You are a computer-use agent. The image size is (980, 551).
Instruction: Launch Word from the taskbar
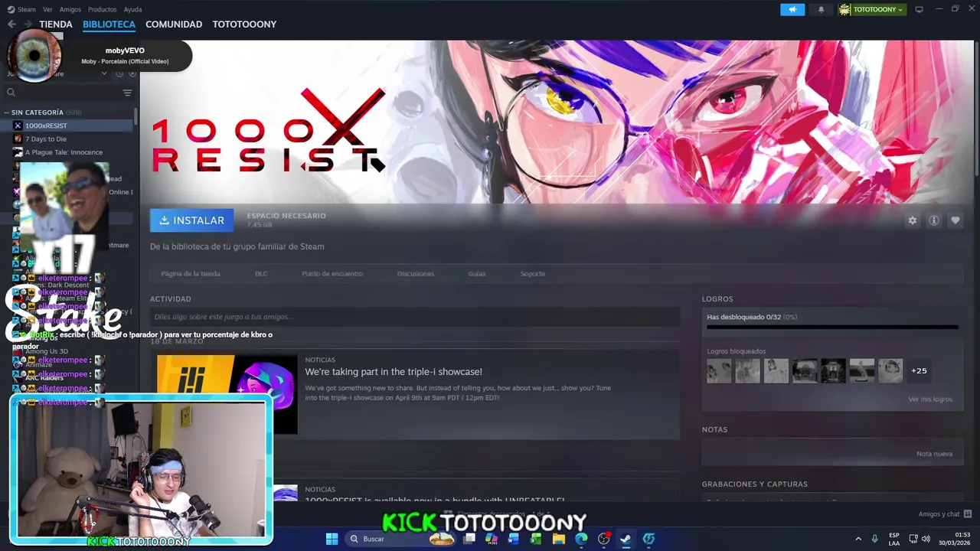coord(514,539)
